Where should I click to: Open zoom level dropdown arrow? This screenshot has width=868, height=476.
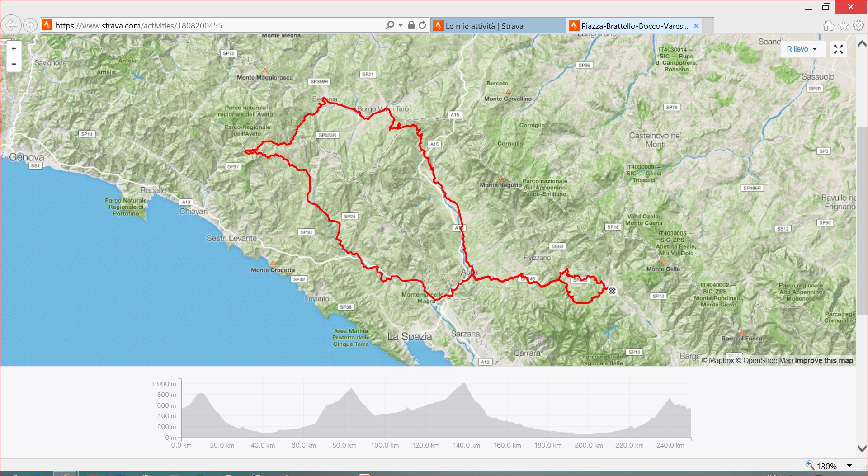click(849, 466)
